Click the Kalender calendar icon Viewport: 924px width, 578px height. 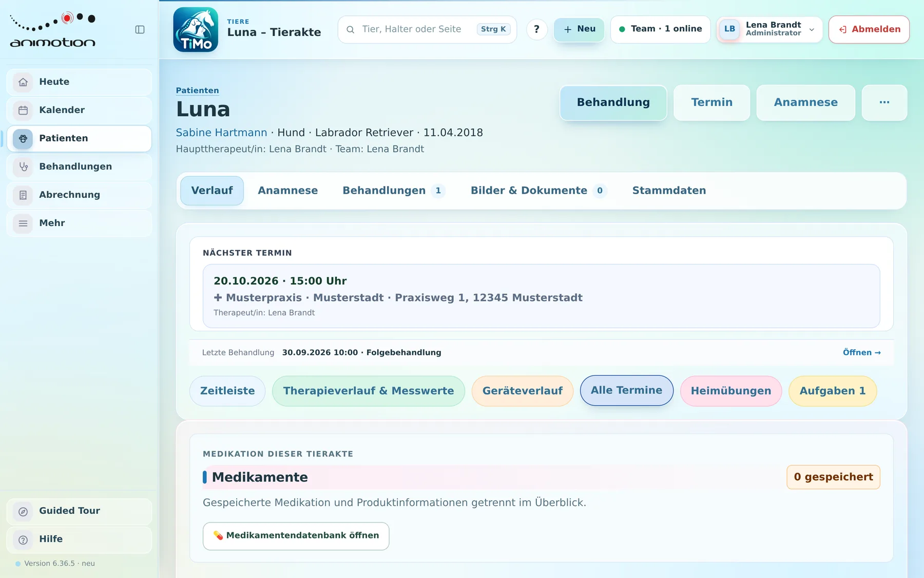click(23, 110)
